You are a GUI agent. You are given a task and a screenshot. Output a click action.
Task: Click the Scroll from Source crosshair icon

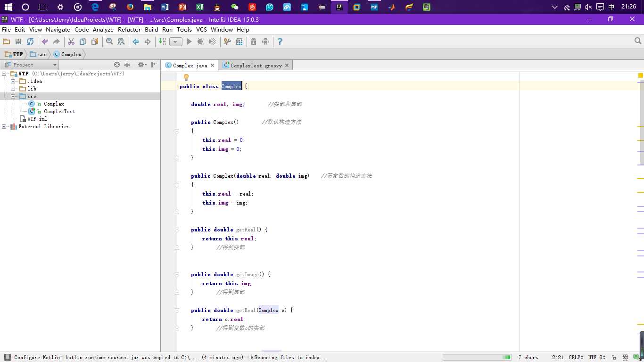117,65
